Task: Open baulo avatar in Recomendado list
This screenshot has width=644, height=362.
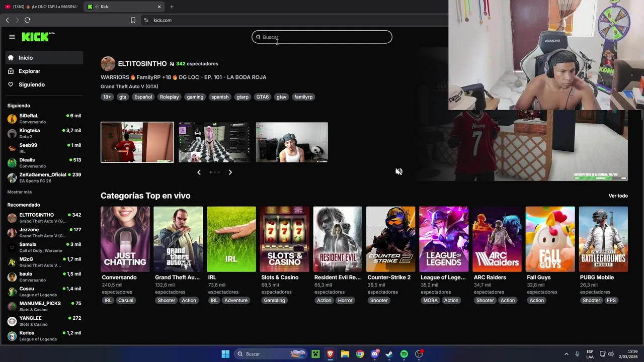Action: 12,277
